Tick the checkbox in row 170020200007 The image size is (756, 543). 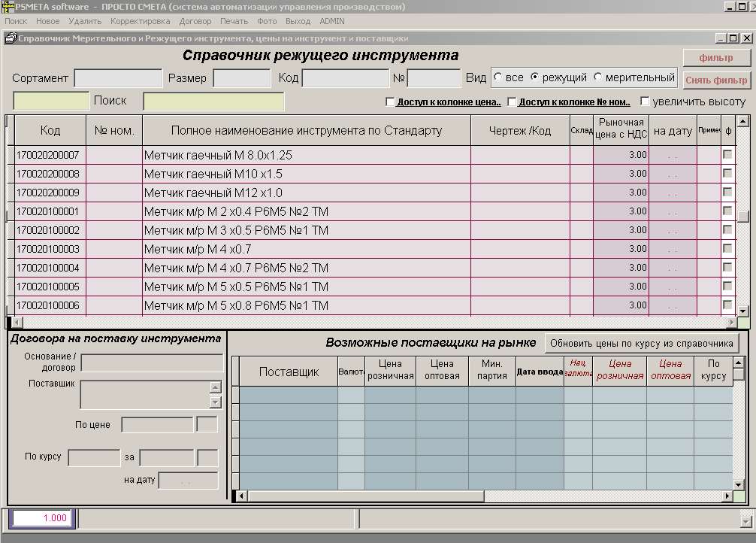(x=727, y=154)
